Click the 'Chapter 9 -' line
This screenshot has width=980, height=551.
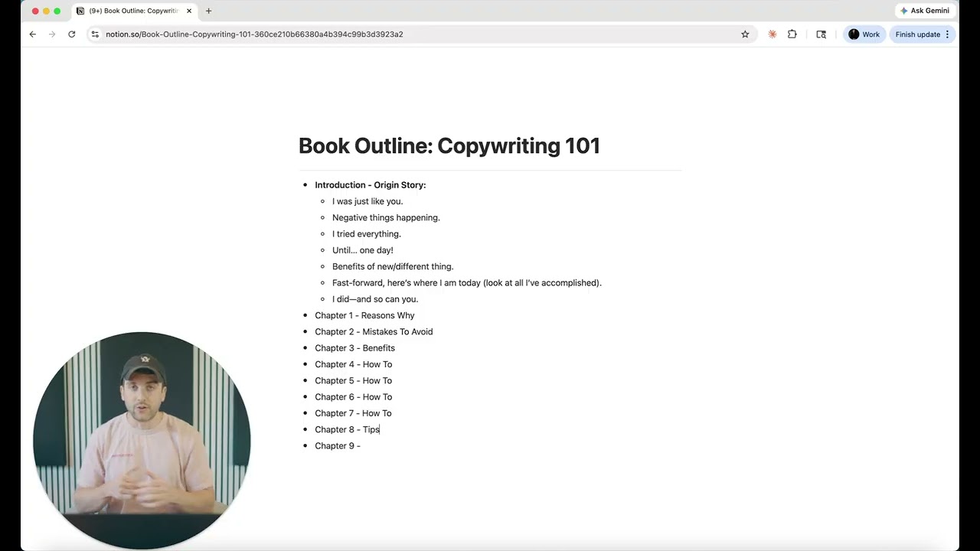pos(338,446)
